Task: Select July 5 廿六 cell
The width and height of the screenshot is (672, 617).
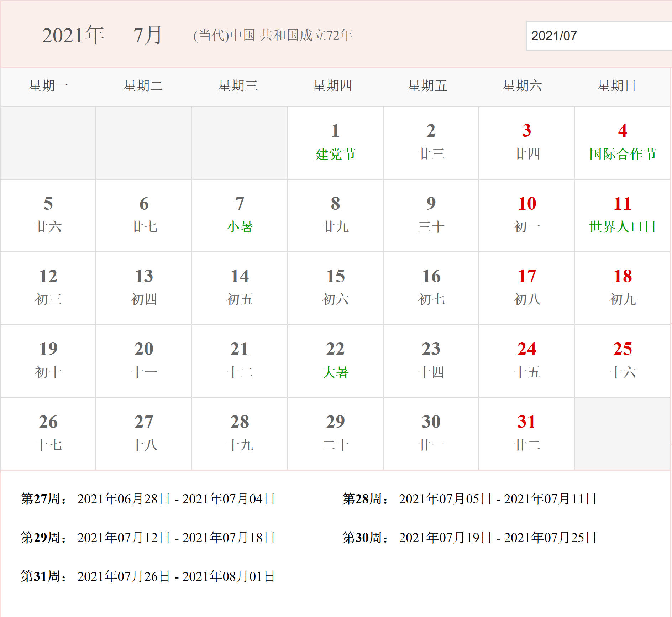Action: pos(48,216)
